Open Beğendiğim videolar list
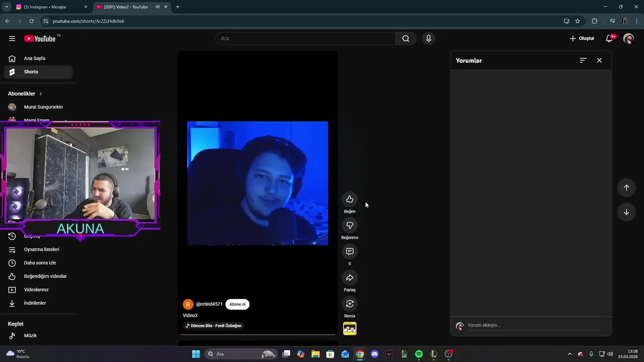 38,276
